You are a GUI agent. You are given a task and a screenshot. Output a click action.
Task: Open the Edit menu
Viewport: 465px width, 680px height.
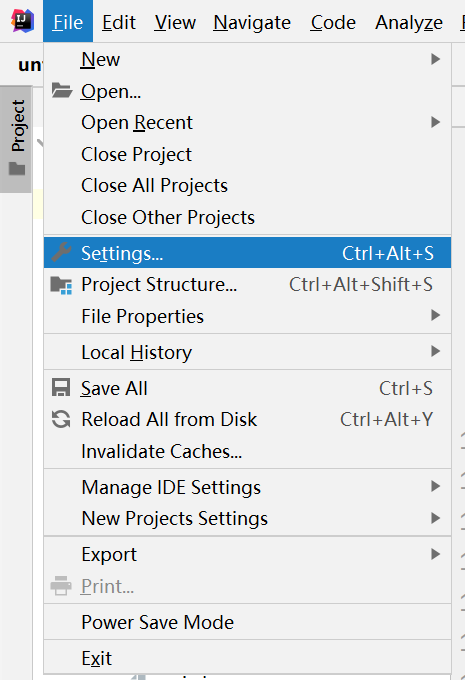click(119, 22)
